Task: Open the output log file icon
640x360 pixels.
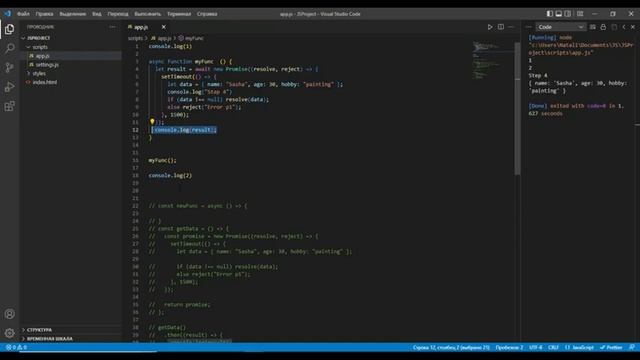Action: point(614,27)
